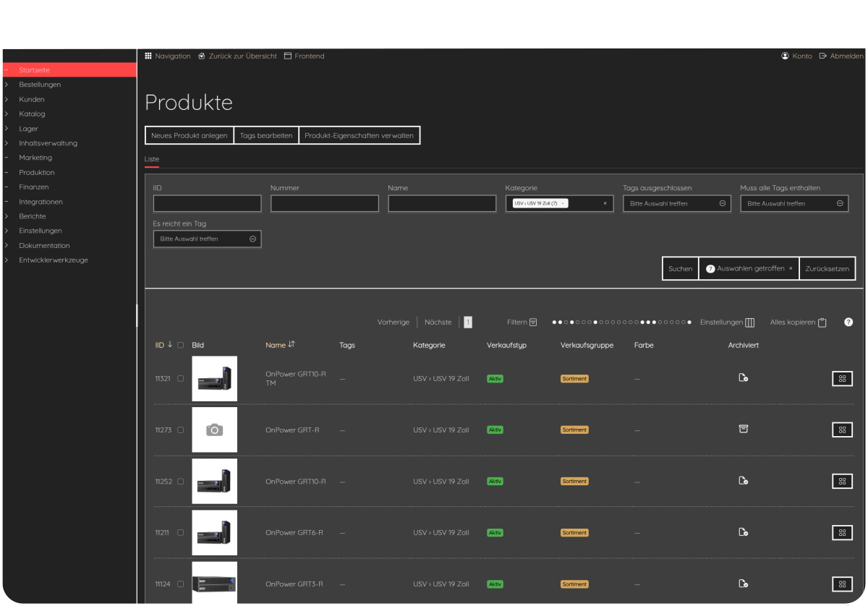Expand the Bestellungen sidebar section
868x606 pixels.
(x=41, y=84)
